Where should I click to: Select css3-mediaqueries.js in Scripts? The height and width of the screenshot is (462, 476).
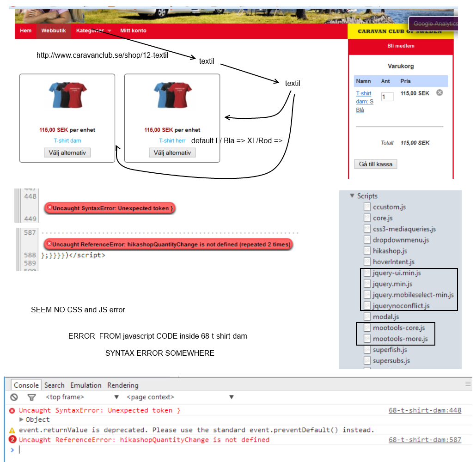pos(404,229)
